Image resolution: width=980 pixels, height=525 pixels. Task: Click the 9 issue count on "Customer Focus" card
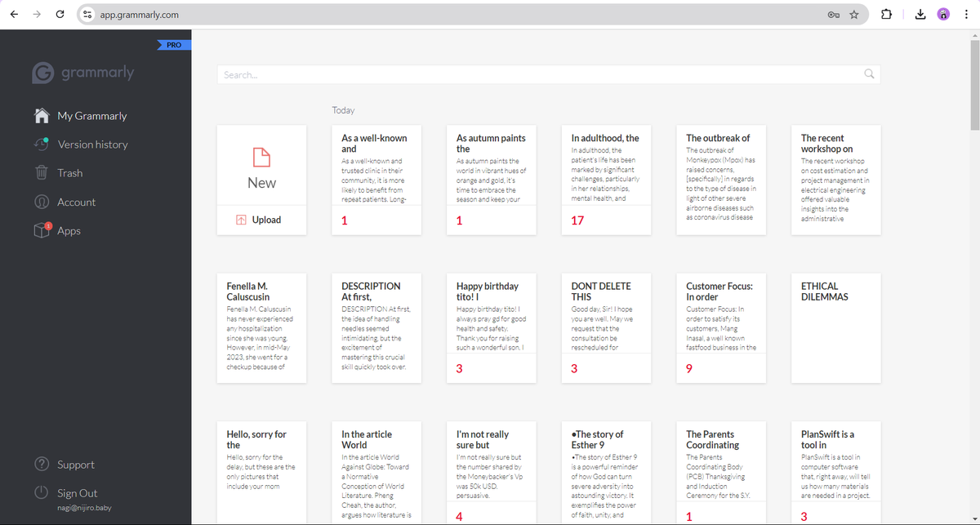coord(689,369)
